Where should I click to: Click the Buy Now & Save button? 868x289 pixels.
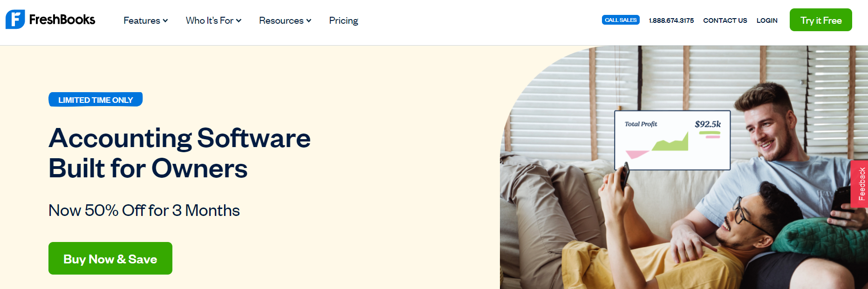coord(110,258)
